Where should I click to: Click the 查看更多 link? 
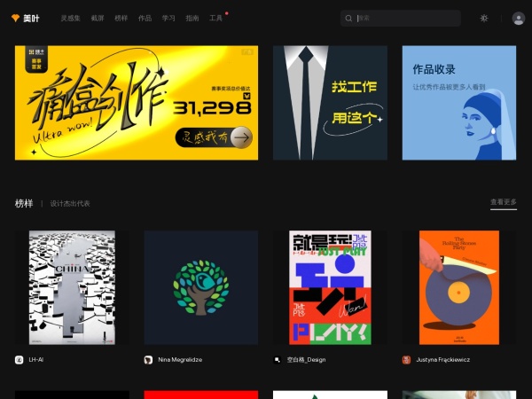(x=503, y=202)
